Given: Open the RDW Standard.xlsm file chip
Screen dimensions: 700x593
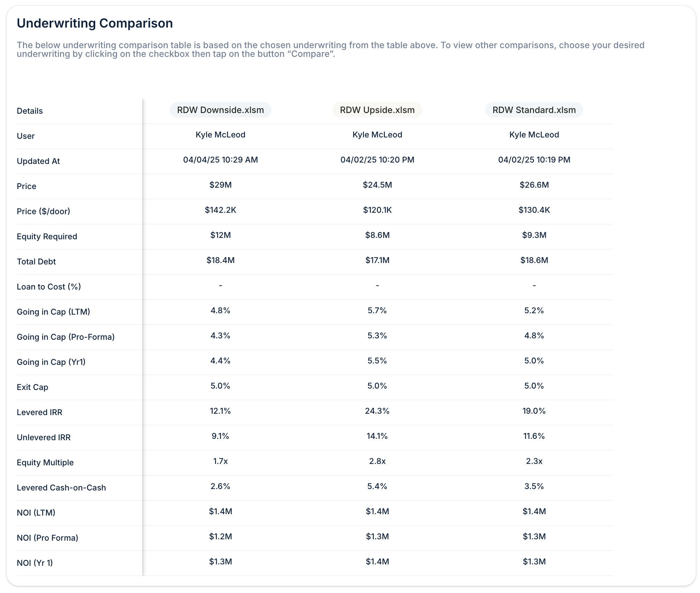Looking at the screenshot, I should click(x=534, y=110).
